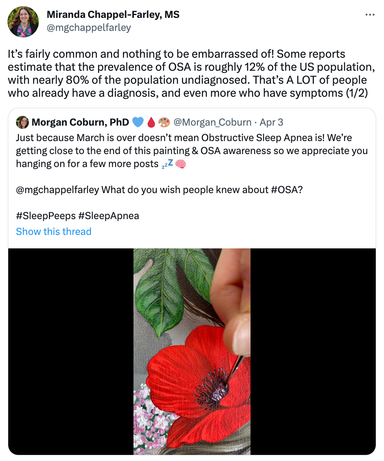Open the #SleepApnea hashtag
Viewport: 384px width, 461px height.
(x=109, y=216)
